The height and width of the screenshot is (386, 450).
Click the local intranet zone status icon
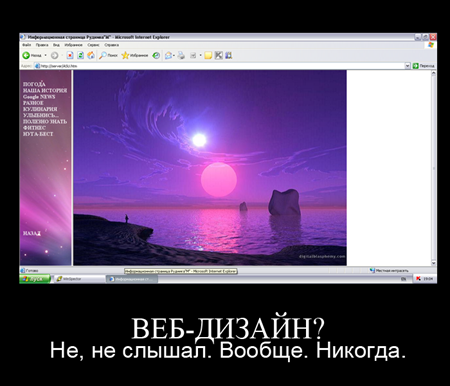372,270
